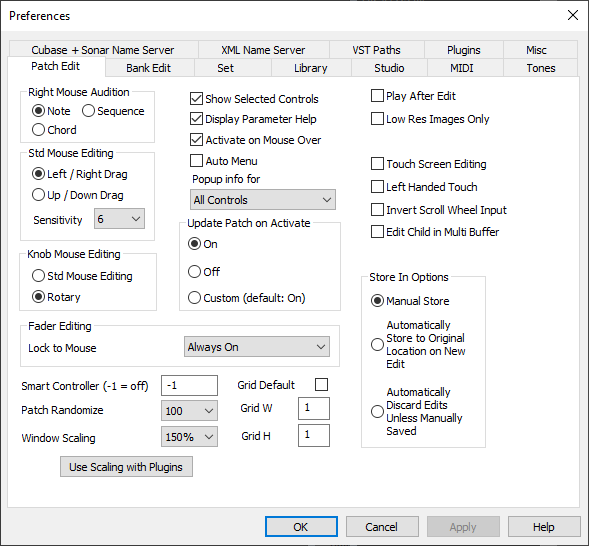Go to the Library tab
589x546 pixels.
click(311, 68)
